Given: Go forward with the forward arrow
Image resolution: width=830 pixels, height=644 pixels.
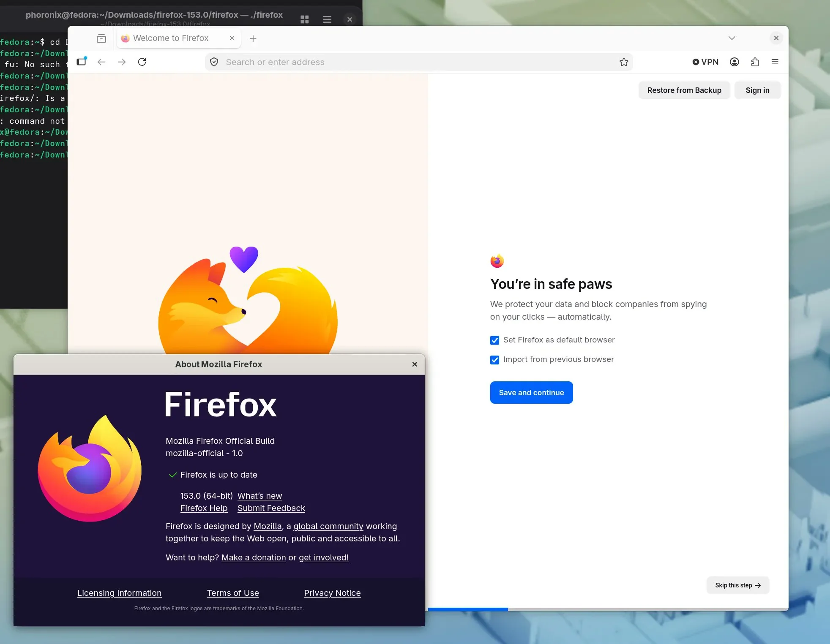Looking at the screenshot, I should tap(122, 62).
